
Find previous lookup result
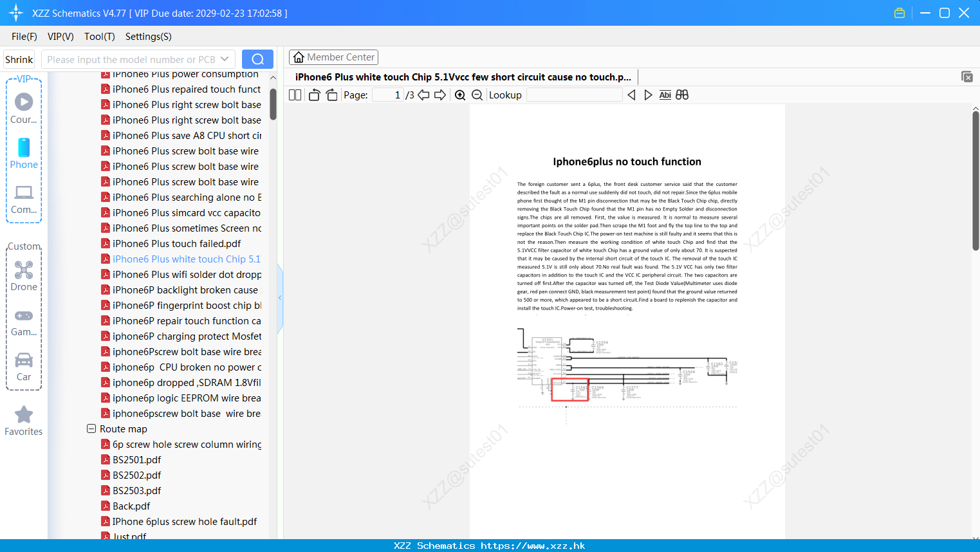coord(631,95)
